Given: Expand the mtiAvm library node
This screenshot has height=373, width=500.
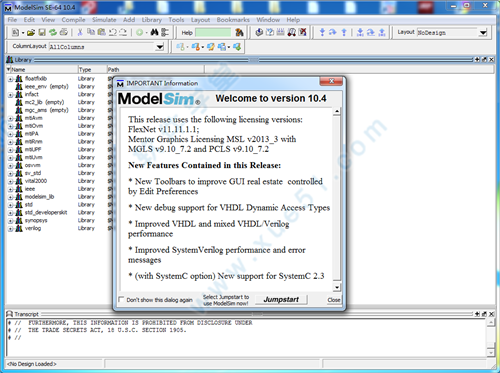Looking at the screenshot, I should (x=10, y=119).
